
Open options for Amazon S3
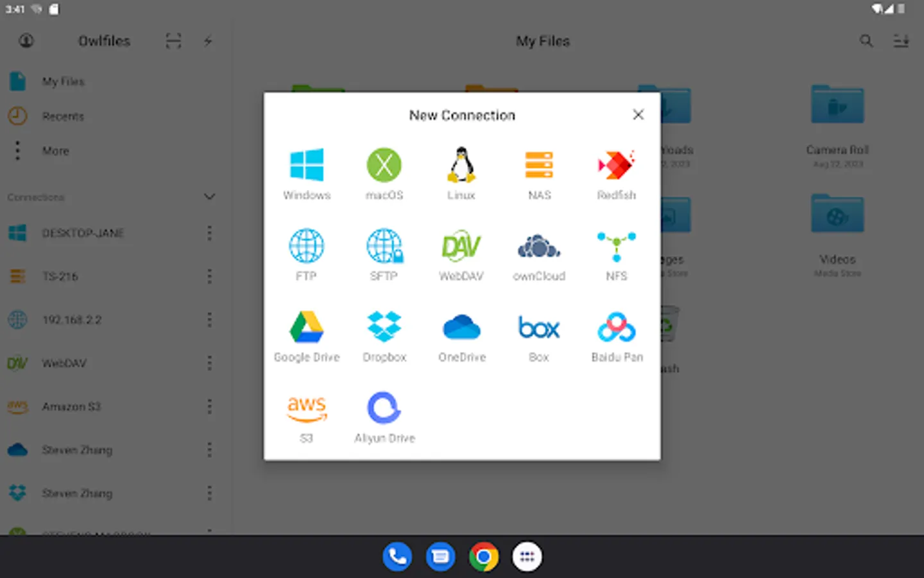(x=209, y=407)
